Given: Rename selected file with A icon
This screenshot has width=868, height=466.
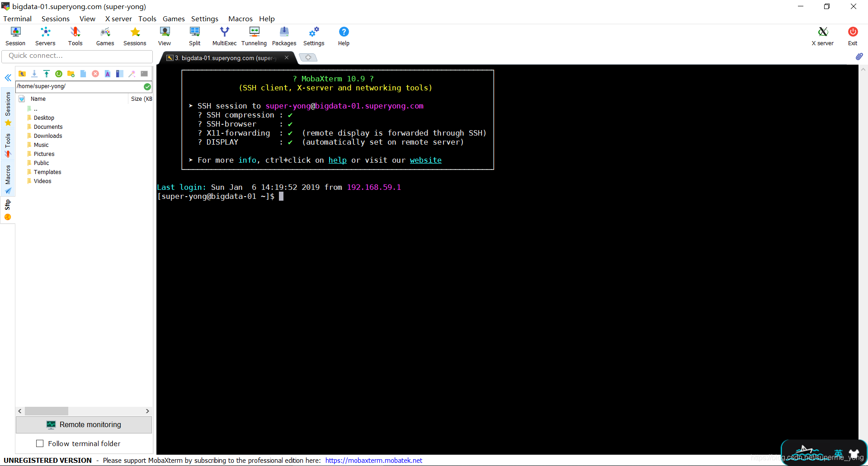Looking at the screenshot, I should click(x=108, y=74).
